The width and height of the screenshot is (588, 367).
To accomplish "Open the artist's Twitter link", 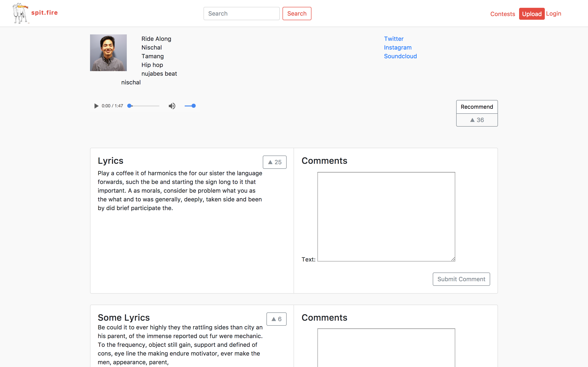I will click(x=393, y=39).
